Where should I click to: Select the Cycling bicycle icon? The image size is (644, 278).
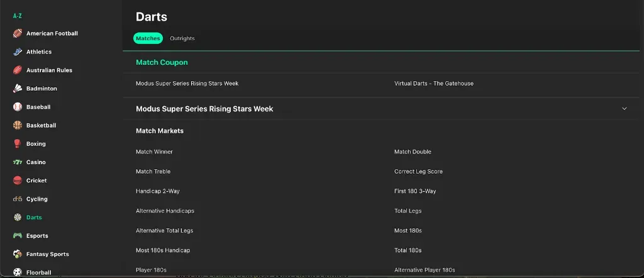(x=18, y=199)
